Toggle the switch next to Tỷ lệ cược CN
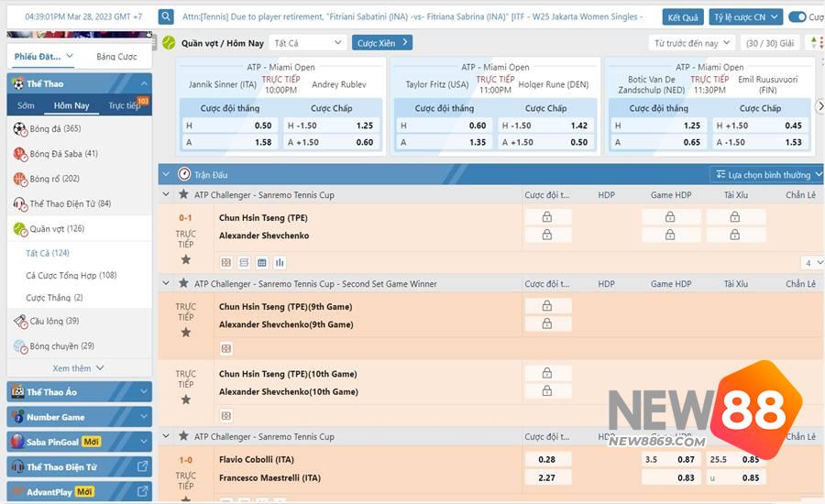Screen dimensions: 825x504 (x=797, y=16)
